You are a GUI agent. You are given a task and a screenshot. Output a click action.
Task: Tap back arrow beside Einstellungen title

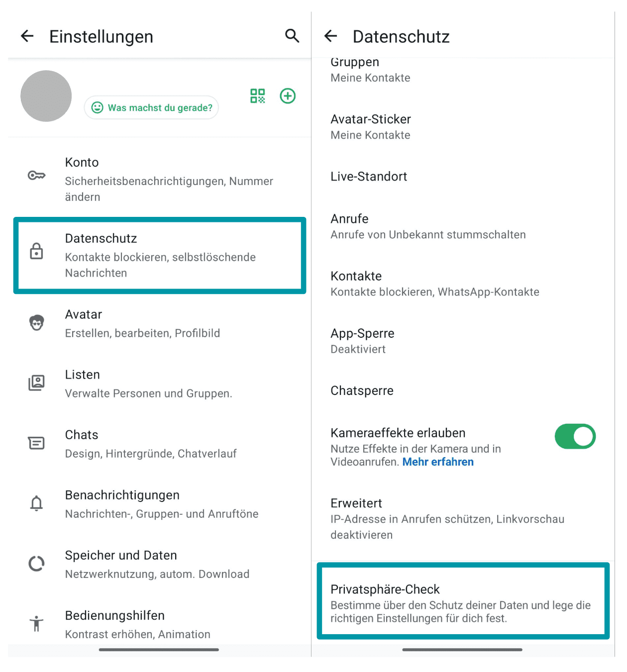27,36
